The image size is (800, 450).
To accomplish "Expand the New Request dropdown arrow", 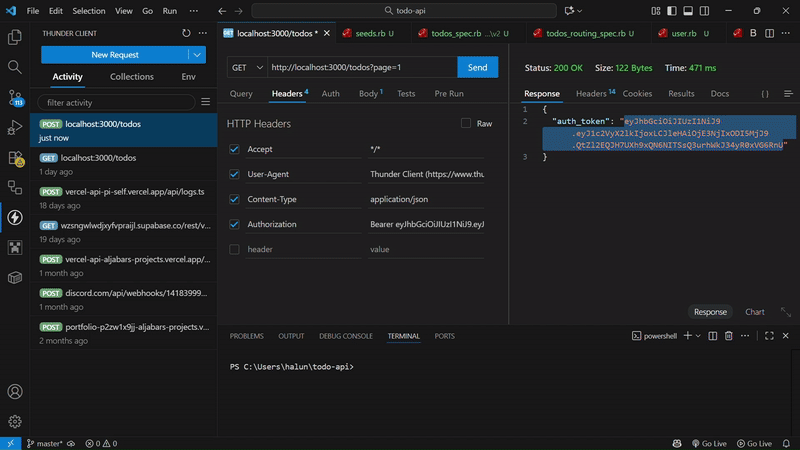I will [197, 55].
